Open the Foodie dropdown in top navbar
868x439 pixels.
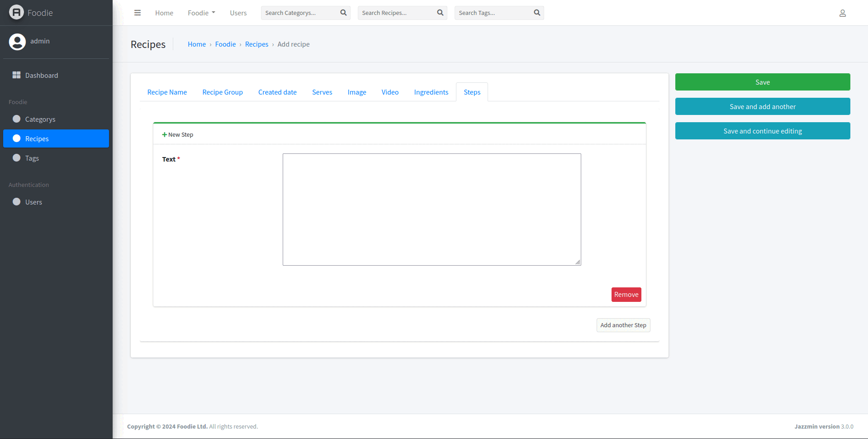202,13
